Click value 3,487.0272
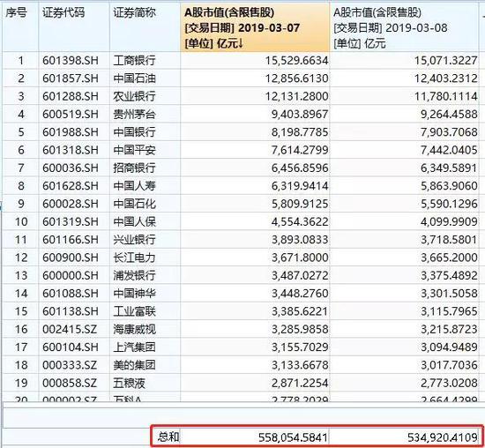The image size is (485, 448). pos(300,276)
